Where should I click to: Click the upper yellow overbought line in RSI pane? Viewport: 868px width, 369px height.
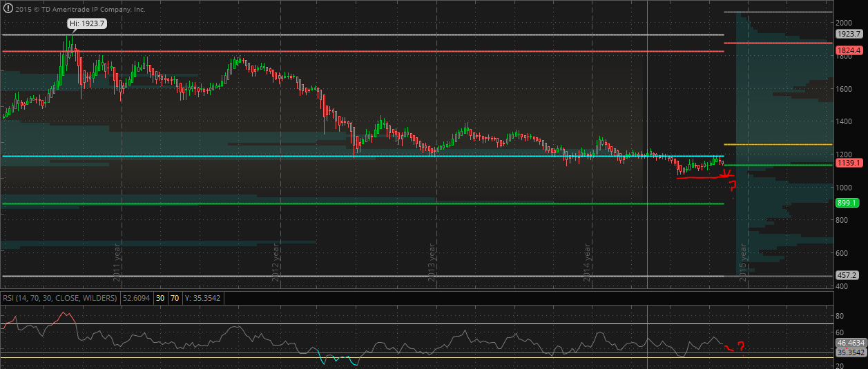click(x=416, y=323)
